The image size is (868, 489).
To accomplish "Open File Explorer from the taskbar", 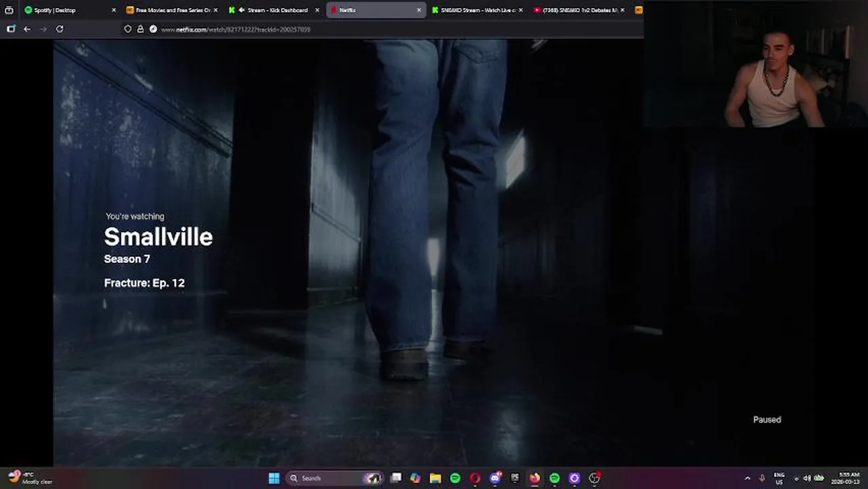I will [x=435, y=478].
